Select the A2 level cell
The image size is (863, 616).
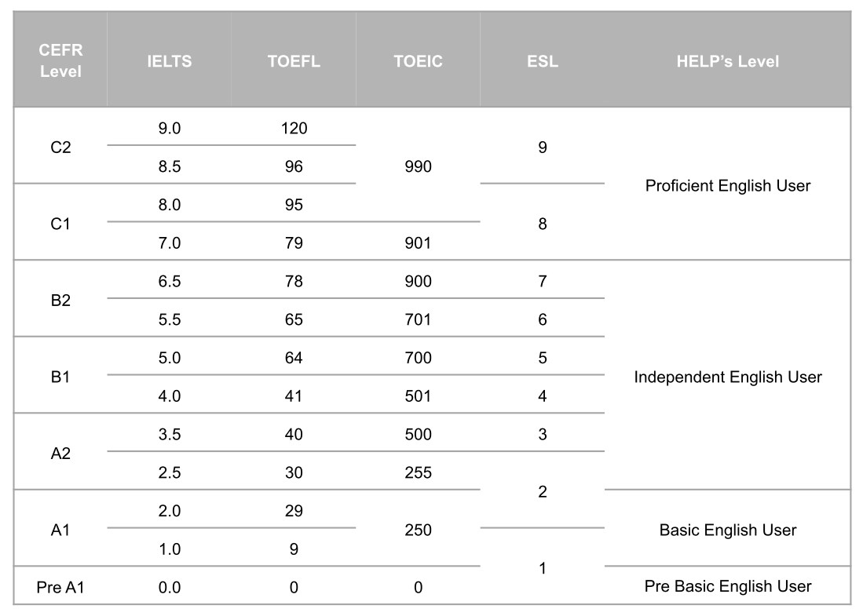pos(60,454)
